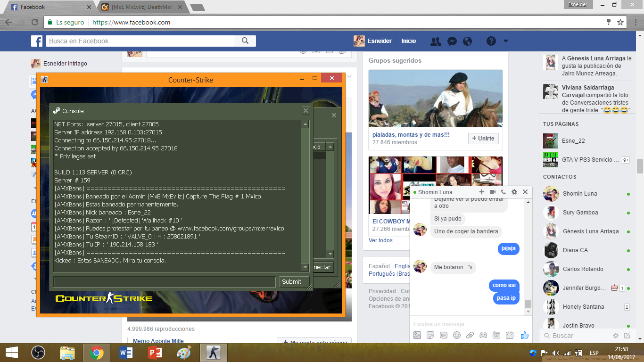Click Ver todos suggested groups link
This screenshot has width=644, height=362.
pyautogui.click(x=380, y=240)
